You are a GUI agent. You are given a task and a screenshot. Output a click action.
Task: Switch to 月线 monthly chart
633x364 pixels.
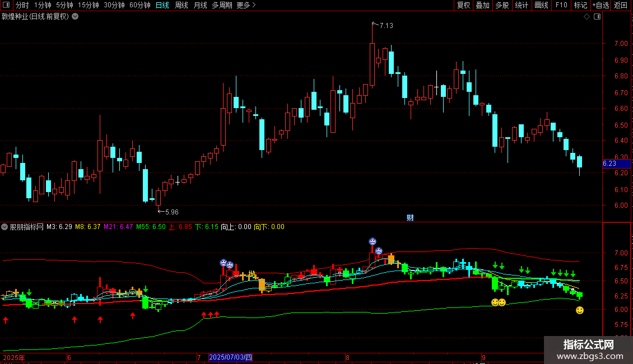coord(200,5)
